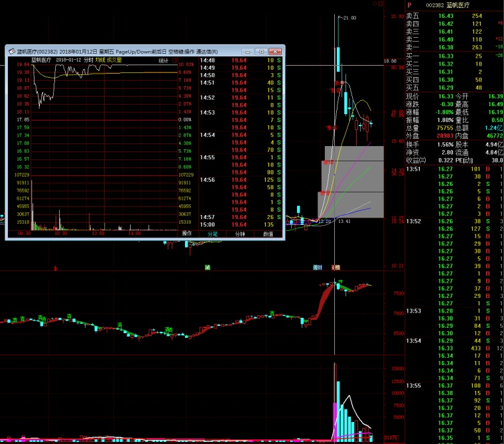Click the 310万 volume label icon
504x444 pixels.
(x=391, y=438)
